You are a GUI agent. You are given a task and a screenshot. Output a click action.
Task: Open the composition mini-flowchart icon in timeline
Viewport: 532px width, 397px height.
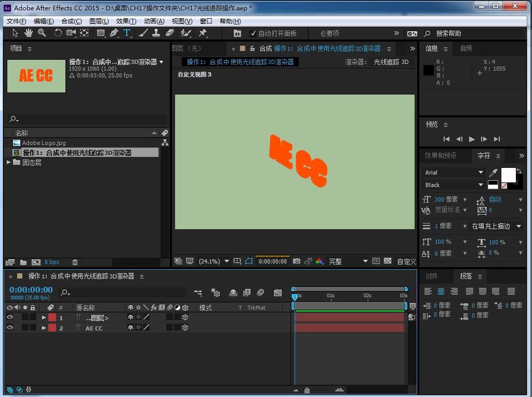tap(198, 293)
